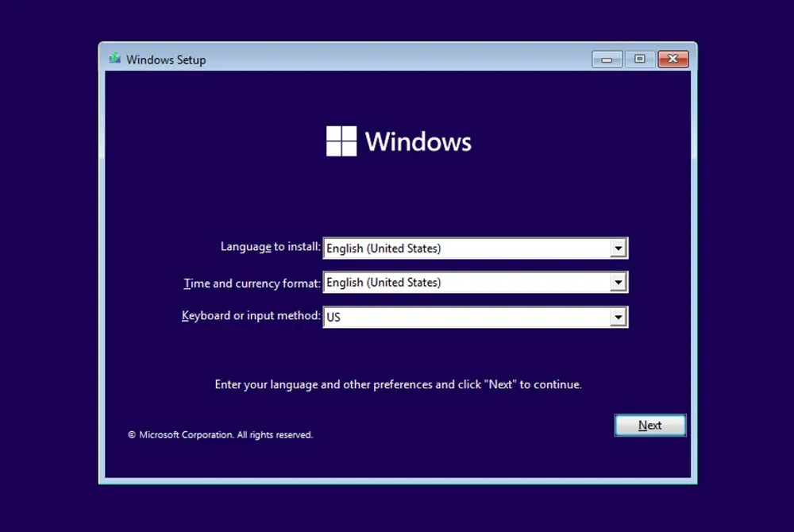Select the Language to install combo box field
Viewport: 794px width, 532px height.
point(475,248)
